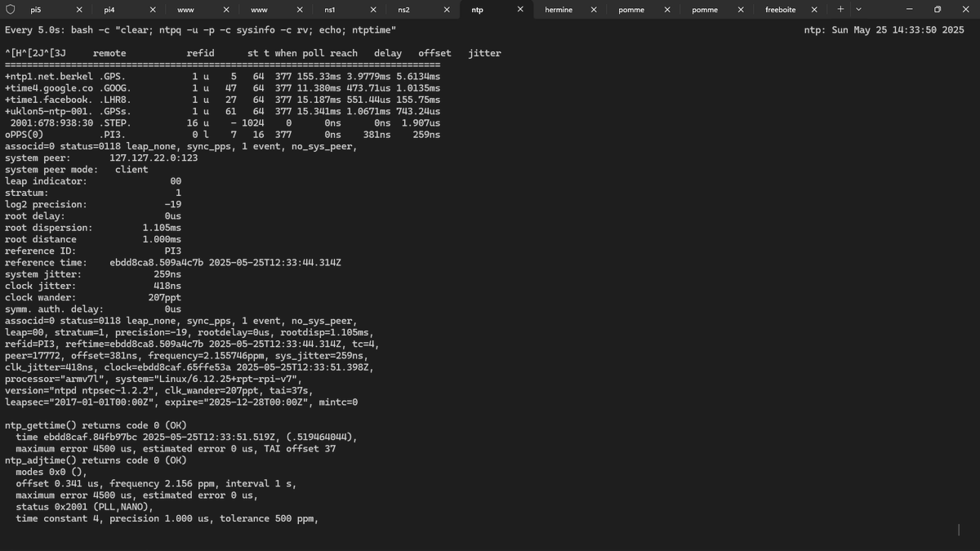Close the hermine tab
Image resolution: width=980 pixels, height=551 pixels.
click(594, 9)
